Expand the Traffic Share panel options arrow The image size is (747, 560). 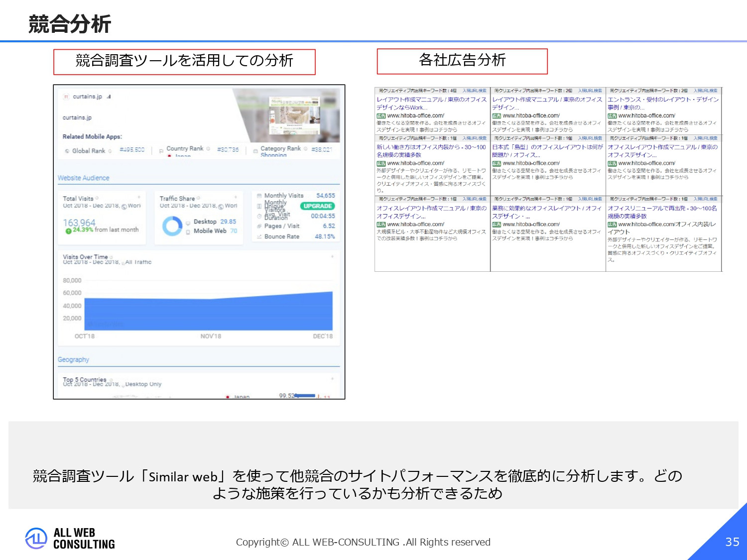click(x=236, y=197)
